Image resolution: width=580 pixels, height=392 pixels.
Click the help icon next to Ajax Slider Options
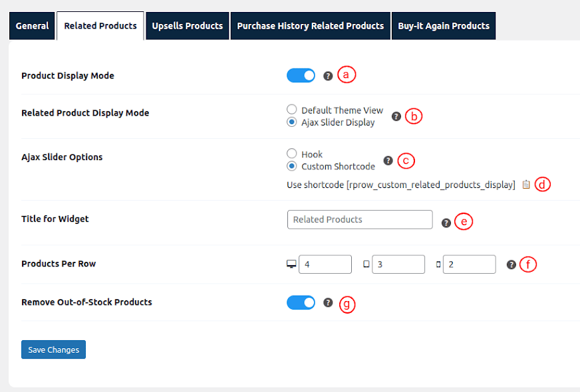point(388,160)
